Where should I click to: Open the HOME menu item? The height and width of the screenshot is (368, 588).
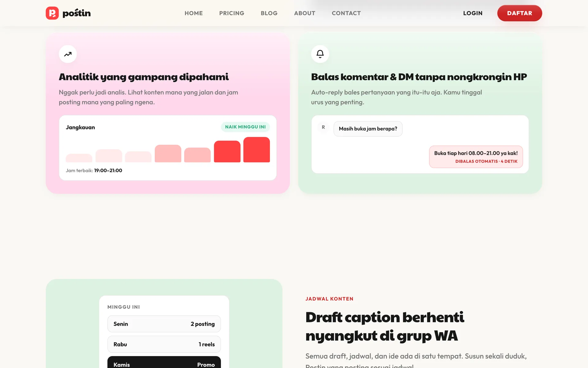tap(194, 13)
